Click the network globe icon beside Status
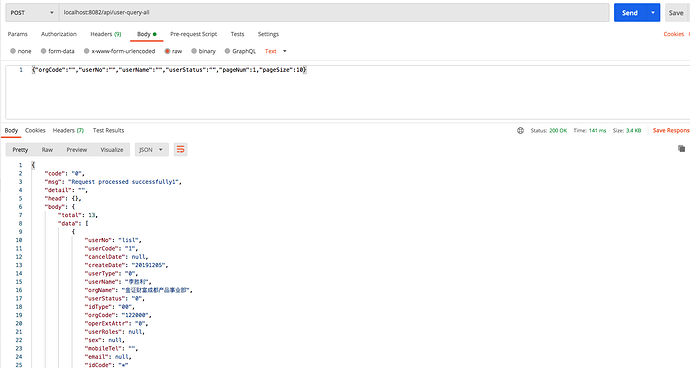The width and height of the screenshot is (690, 368). [x=520, y=130]
